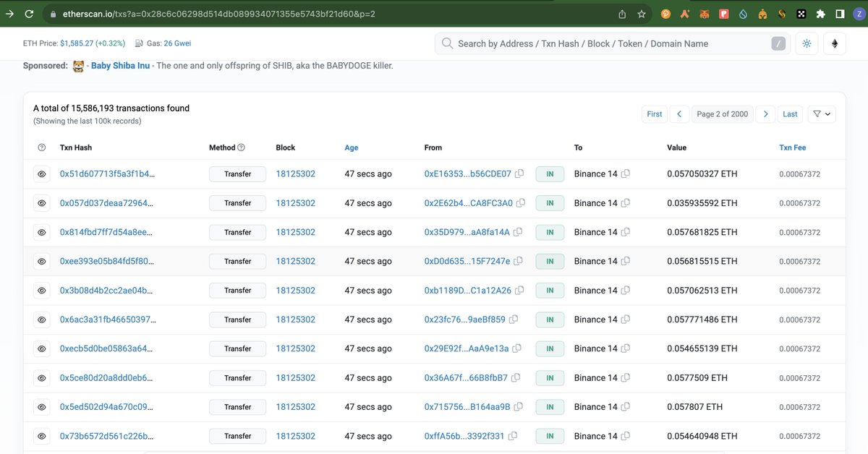868x454 pixels.
Task: Go to next page with the right chevron
Action: click(765, 113)
